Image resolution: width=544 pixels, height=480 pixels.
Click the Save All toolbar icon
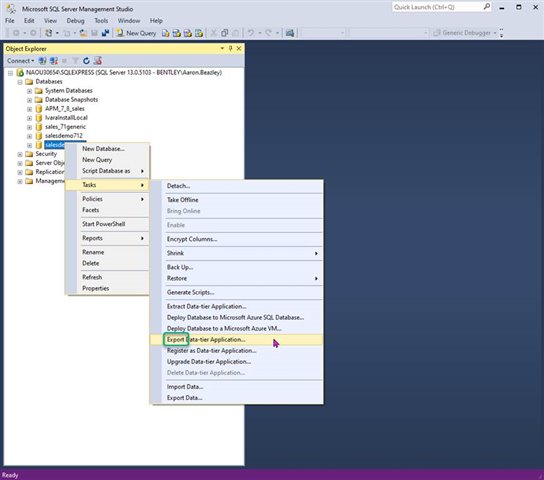[x=105, y=33]
